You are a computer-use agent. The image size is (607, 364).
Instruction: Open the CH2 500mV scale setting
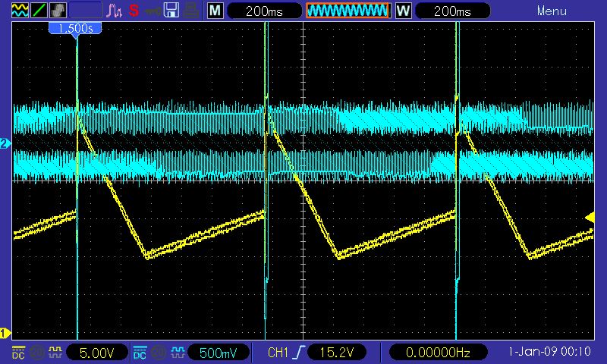pyautogui.click(x=218, y=353)
